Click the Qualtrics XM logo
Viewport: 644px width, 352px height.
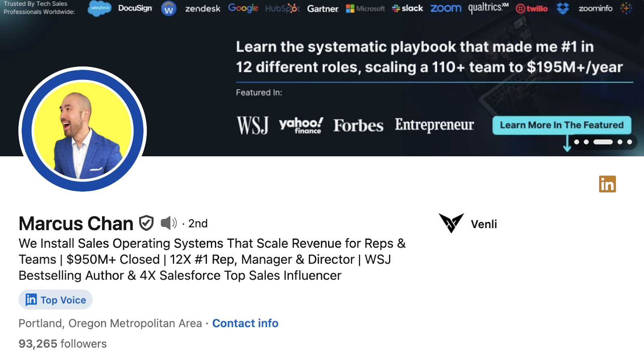click(x=488, y=8)
